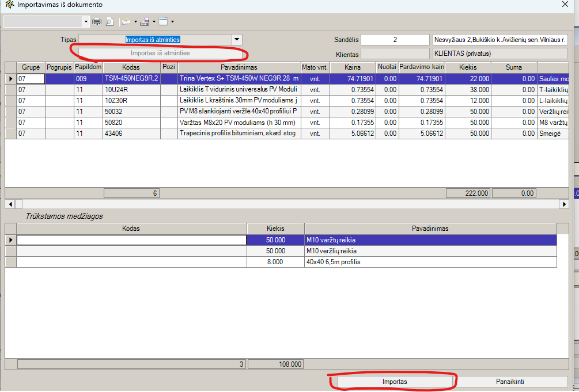The image size is (579, 392).
Task: Sort by the Kodas column header
Action: pyautogui.click(x=131, y=67)
